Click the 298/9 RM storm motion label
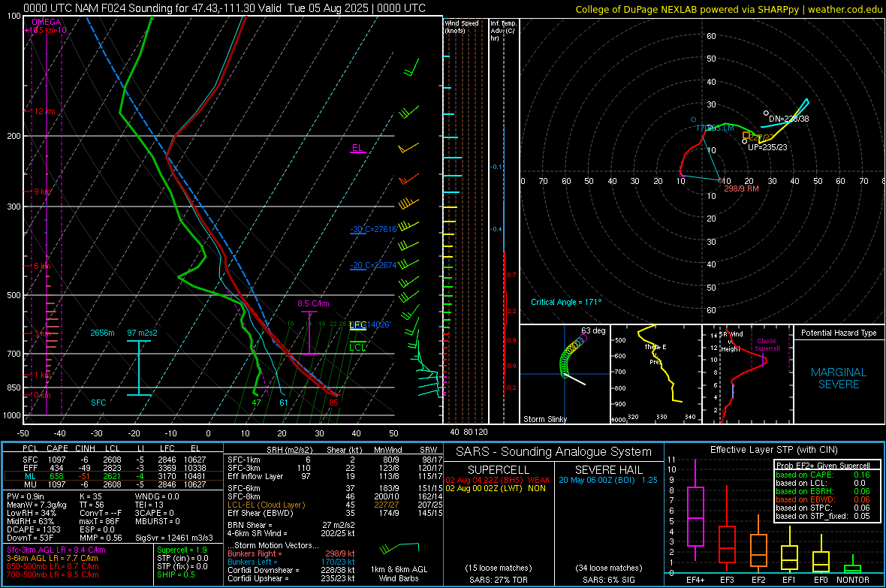Screen dimensions: 886x588 coord(741,188)
